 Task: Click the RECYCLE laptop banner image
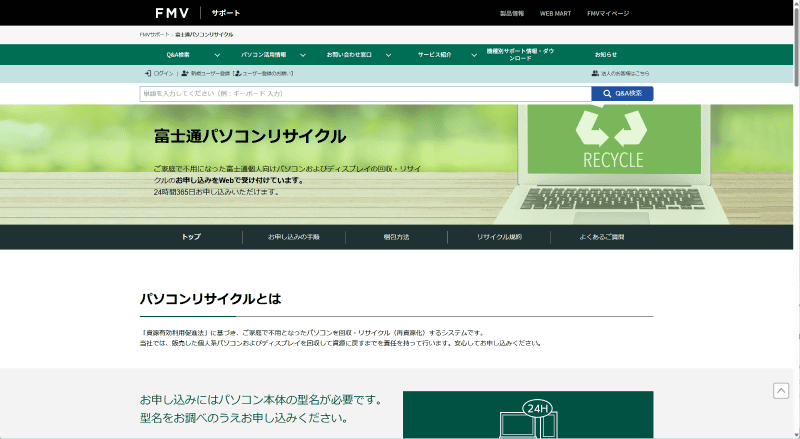click(613, 163)
